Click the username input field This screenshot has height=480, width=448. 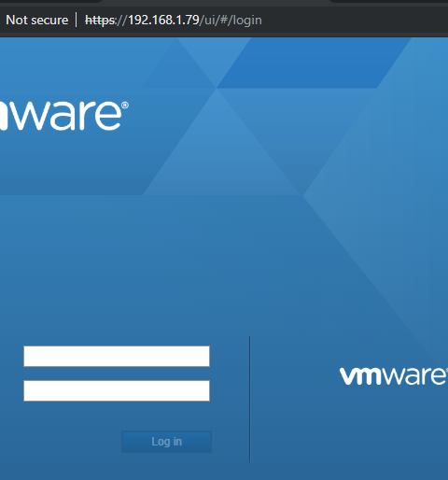tap(117, 356)
